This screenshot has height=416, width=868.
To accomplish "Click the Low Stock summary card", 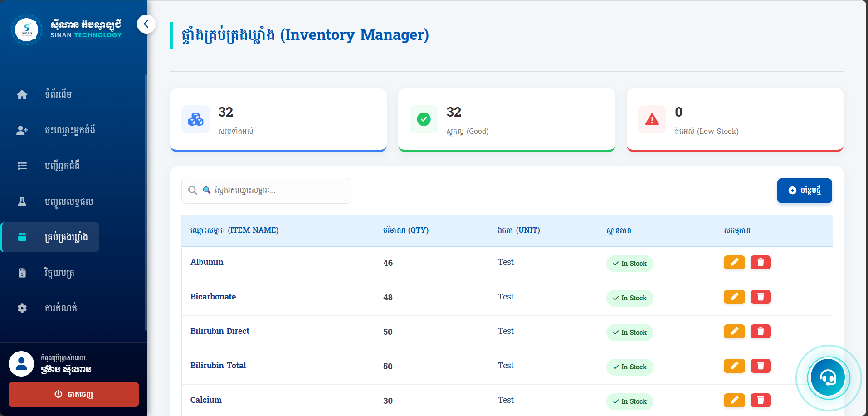I will point(735,120).
